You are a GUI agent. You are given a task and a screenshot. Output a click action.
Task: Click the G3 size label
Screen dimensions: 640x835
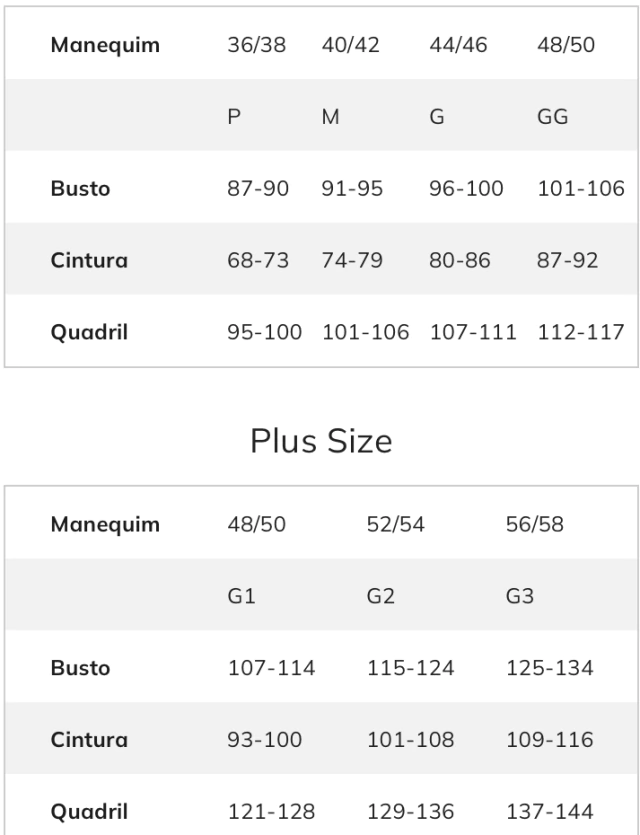pos(520,596)
